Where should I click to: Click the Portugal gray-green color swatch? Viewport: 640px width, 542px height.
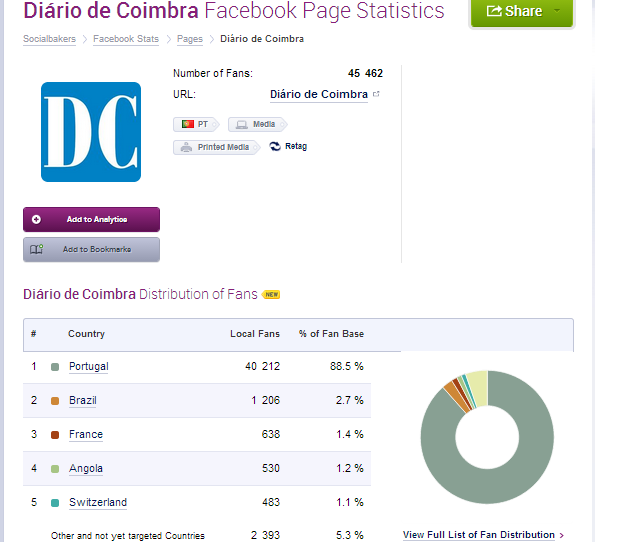coord(55,367)
